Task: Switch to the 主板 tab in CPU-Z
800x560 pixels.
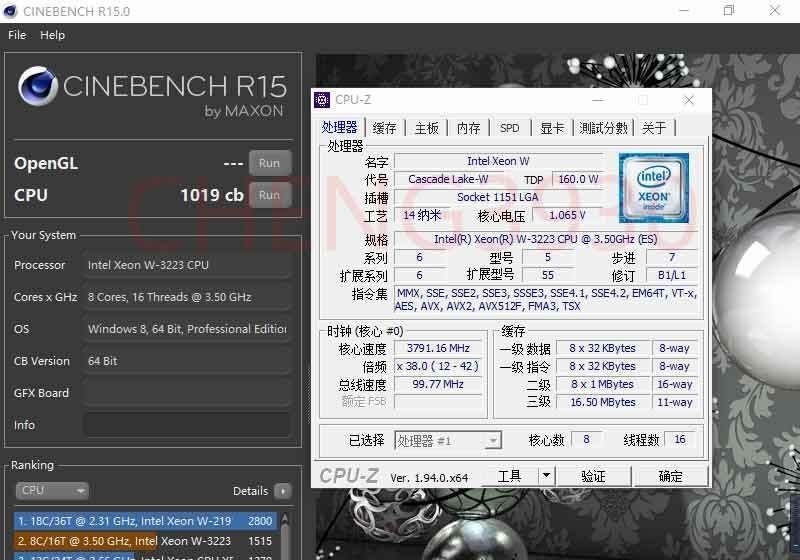Action: 427,128
